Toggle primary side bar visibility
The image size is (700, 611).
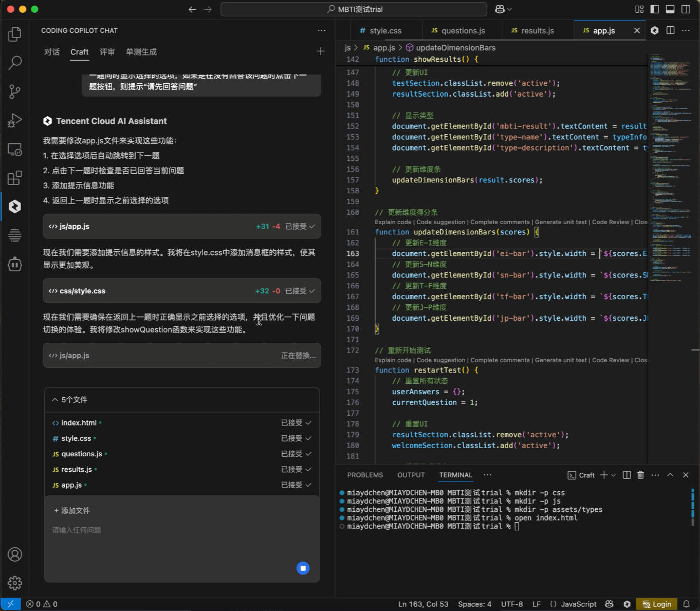point(655,9)
